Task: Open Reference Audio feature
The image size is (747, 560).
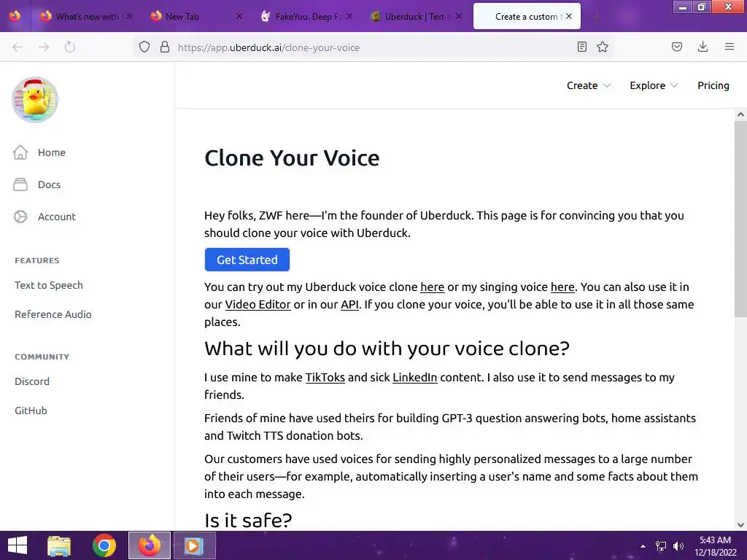Action: 53,314
